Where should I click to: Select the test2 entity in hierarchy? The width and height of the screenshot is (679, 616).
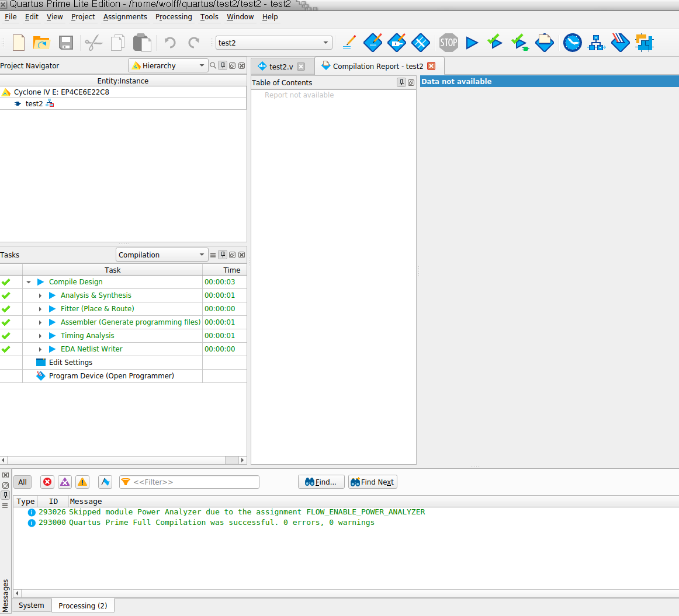34,104
